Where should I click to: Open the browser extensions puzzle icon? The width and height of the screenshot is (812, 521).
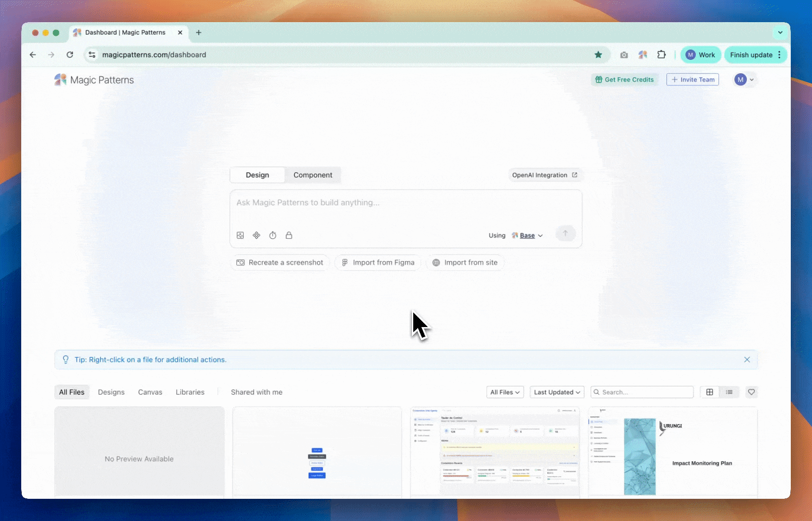[x=662, y=55]
